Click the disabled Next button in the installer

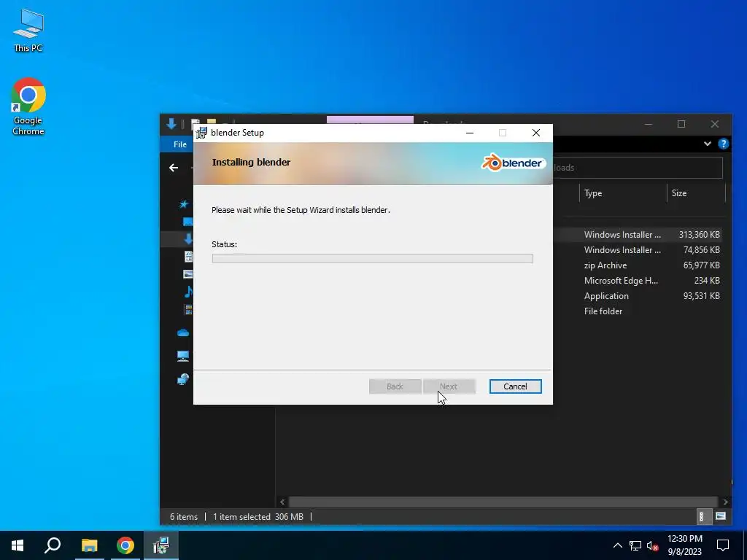click(x=449, y=386)
